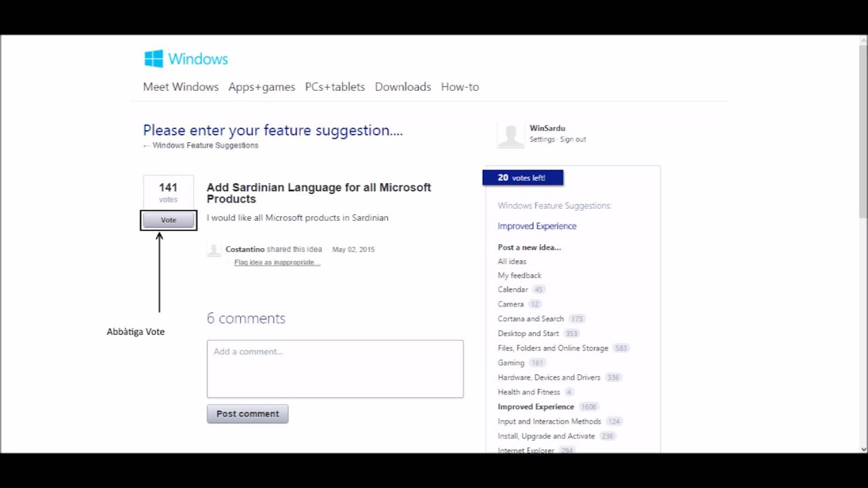Click Post a new idea link
This screenshot has width=868, height=488.
coord(529,247)
